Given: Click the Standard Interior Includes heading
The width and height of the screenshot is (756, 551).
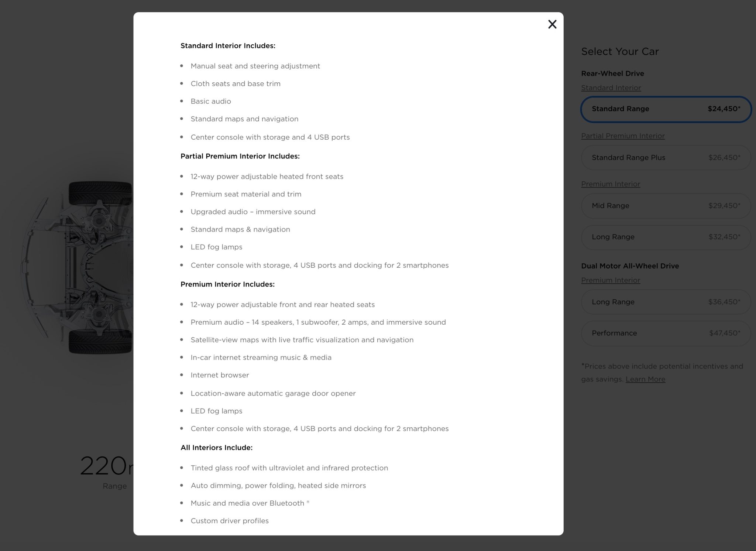Looking at the screenshot, I should click(x=228, y=46).
